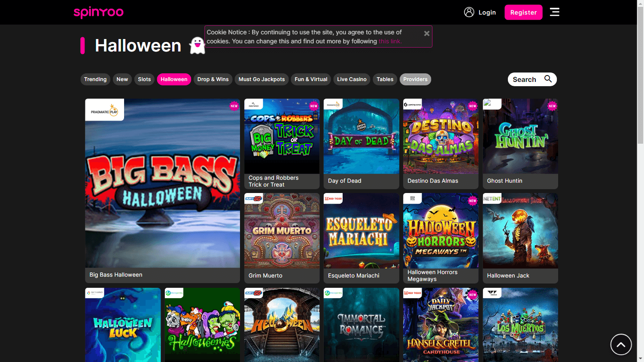Open Esqueleto Mariachi game
Viewport: 644px width, 362px height.
coord(361,238)
